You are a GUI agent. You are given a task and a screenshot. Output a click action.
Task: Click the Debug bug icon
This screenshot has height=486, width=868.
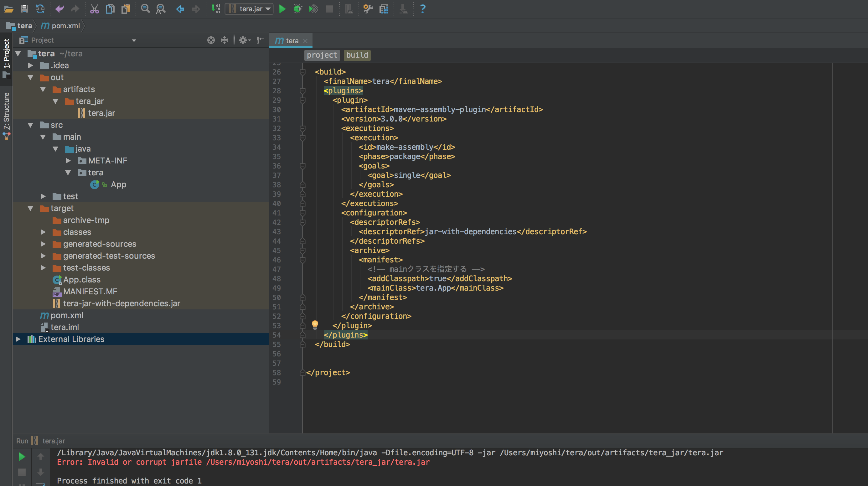coord(298,9)
